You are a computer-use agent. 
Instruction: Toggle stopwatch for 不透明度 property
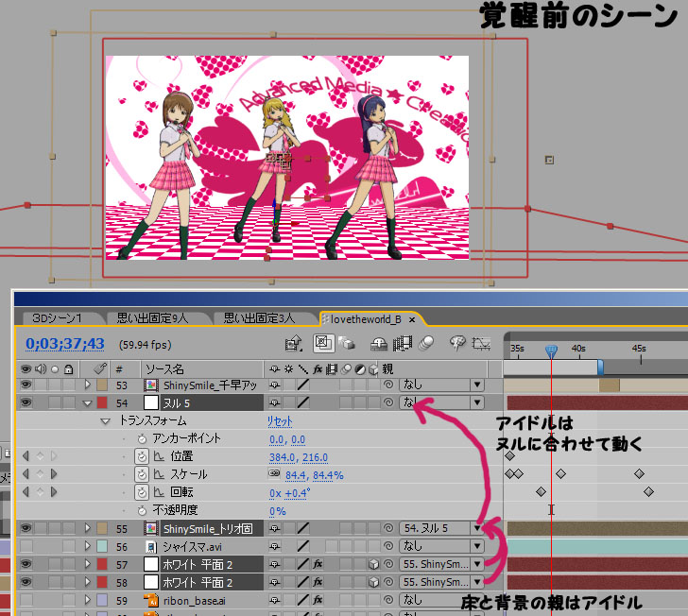[142, 511]
